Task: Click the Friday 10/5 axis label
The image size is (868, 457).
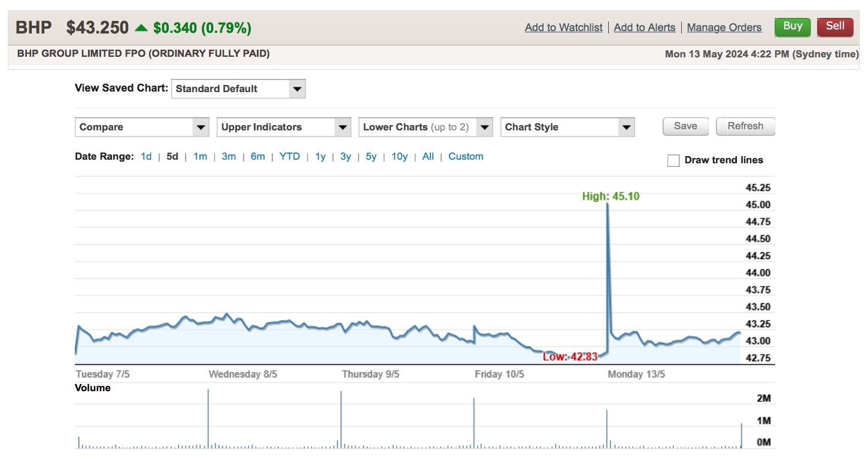Action: tap(499, 374)
